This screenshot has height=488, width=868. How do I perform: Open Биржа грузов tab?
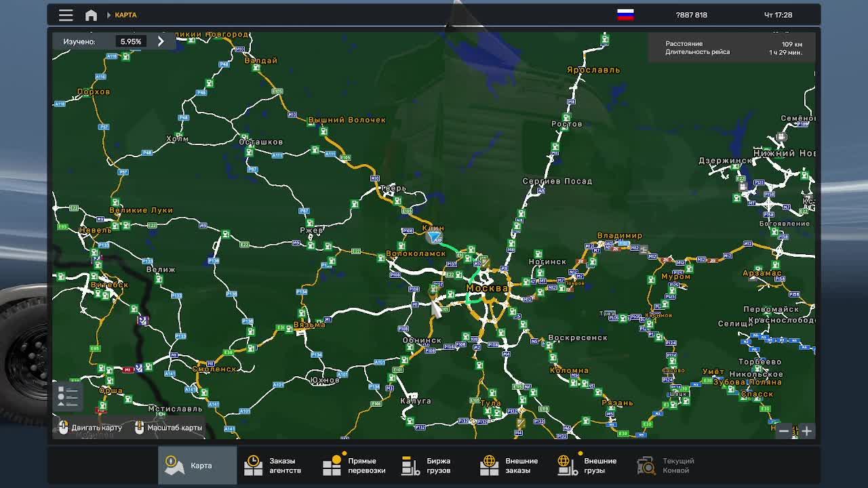coord(434,466)
